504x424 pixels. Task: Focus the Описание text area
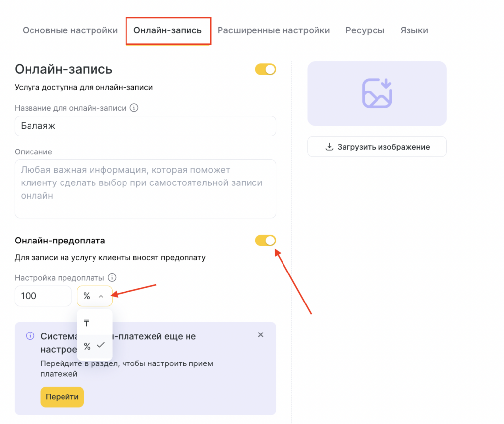[145, 189]
